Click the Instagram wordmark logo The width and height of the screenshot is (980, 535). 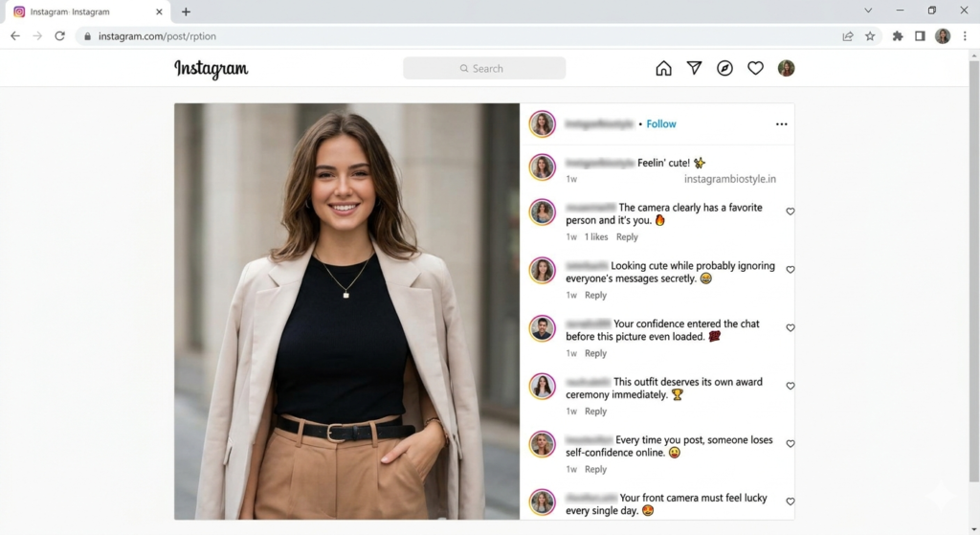click(212, 69)
